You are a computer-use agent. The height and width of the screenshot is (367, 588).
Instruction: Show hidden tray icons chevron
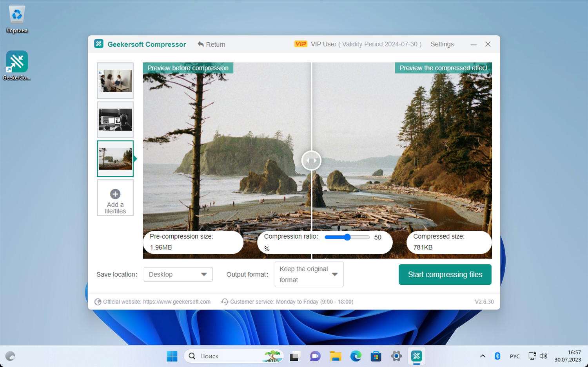coord(483,356)
